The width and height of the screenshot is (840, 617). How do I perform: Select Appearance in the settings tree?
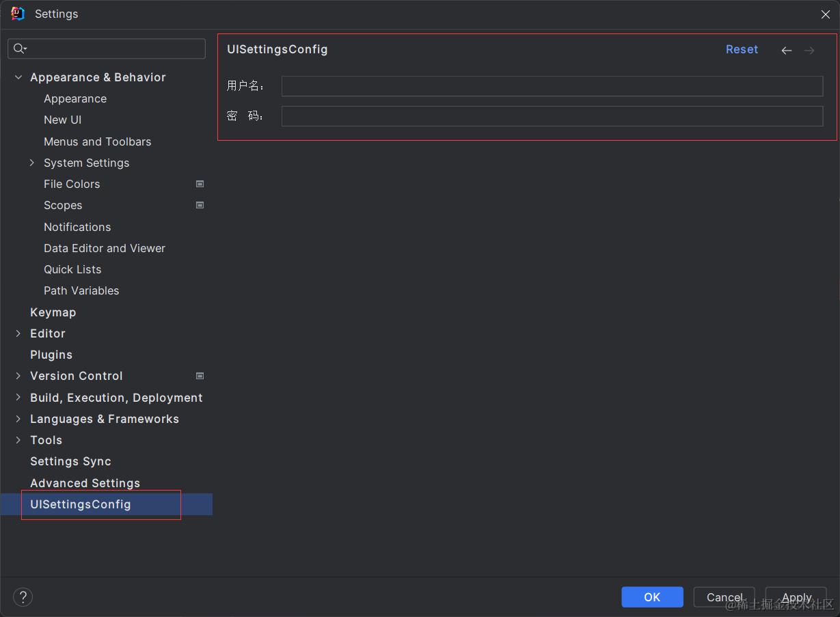pyautogui.click(x=75, y=98)
